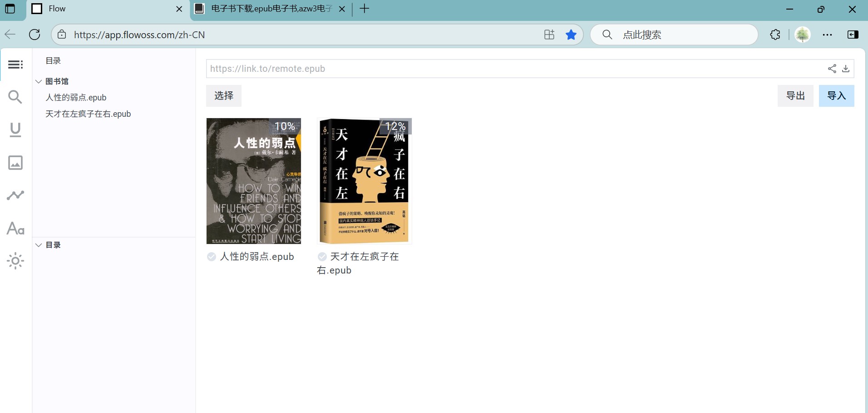
Task: Close the Flow tab
Action: [179, 9]
